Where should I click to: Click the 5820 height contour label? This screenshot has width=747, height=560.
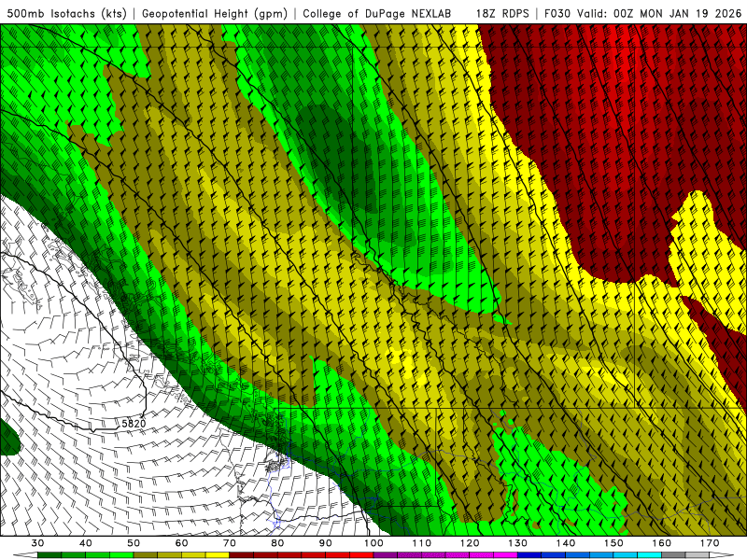click(134, 424)
